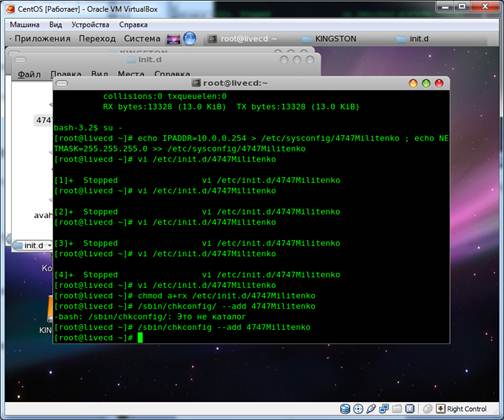This screenshot has height=420, width=504.
Task: Click the '[4]+ Stopped' job line
Action: coord(197,275)
